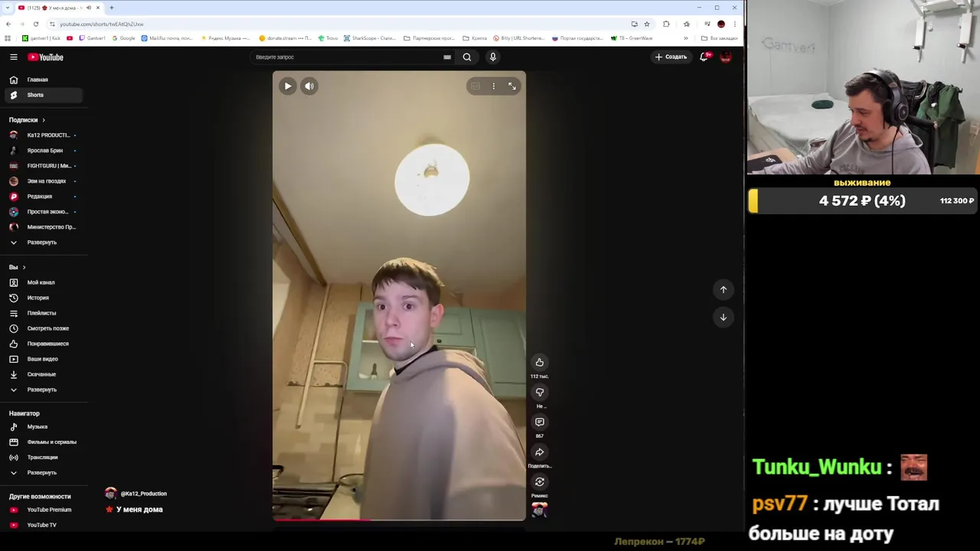Bookmark this page with the star
This screenshot has width=980, height=551.
tap(647, 24)
